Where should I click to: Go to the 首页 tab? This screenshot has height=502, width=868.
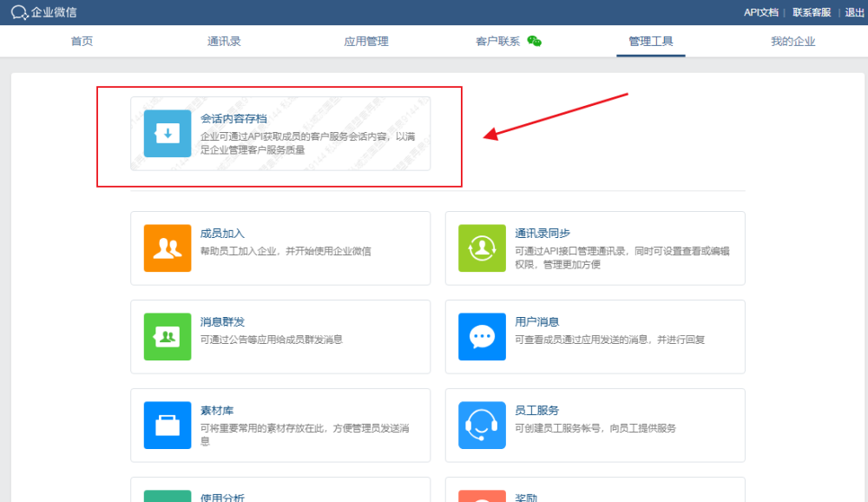82,41
